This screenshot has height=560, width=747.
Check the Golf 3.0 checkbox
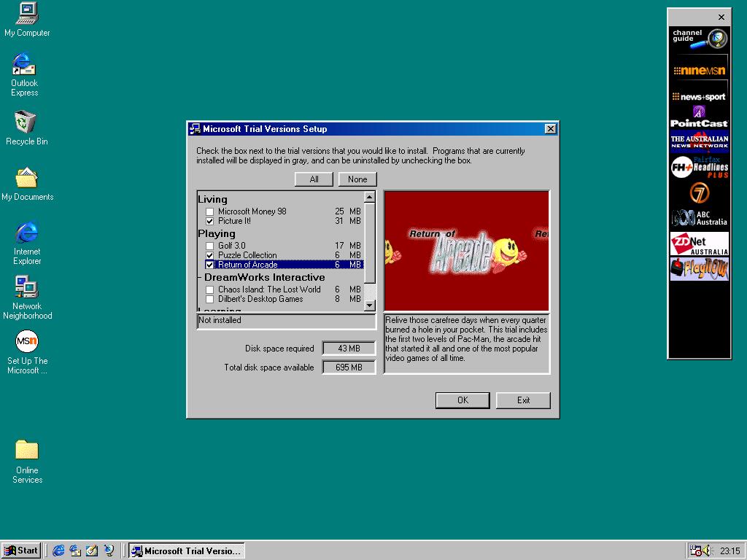pyautogui.click(x=209, y=246)
